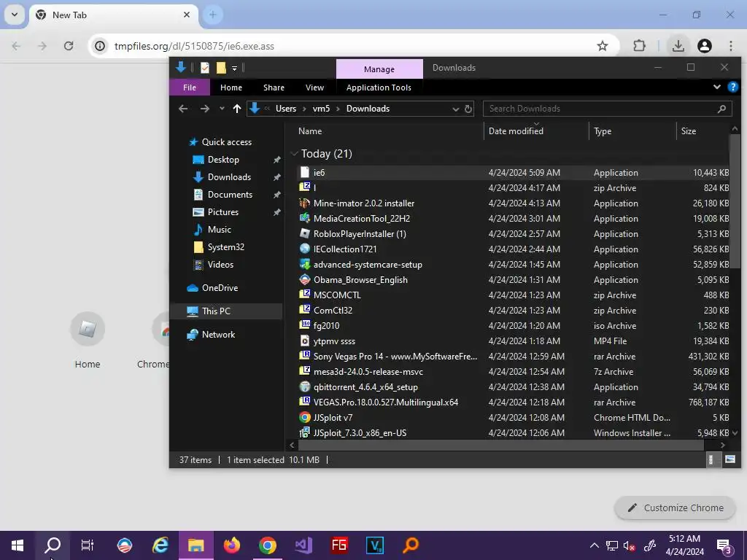The width and height of the screenshot is (747, 560).
Task: Open Music in the navigation pane
Action: [219, 230]
